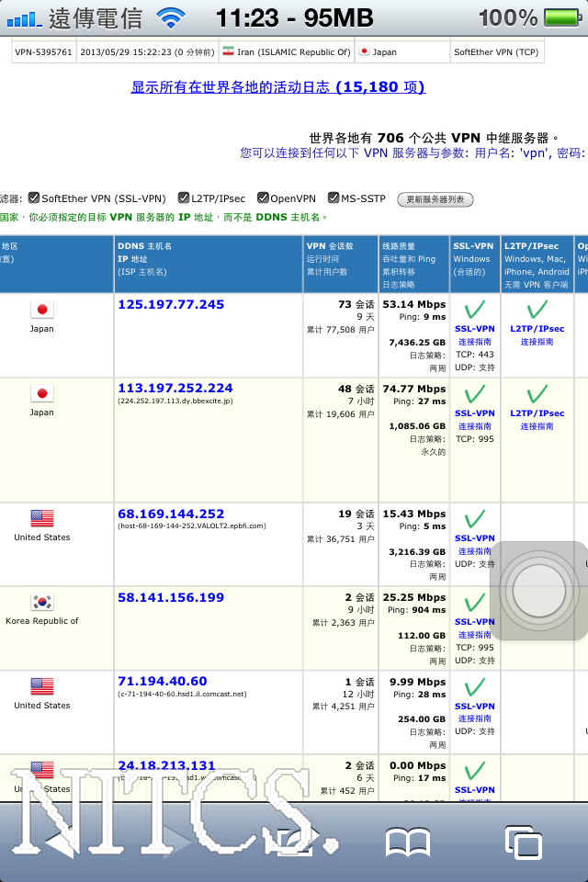Select the 9.99 Mbps speed value
Screen dimensions: 588x882
point(417,682)
